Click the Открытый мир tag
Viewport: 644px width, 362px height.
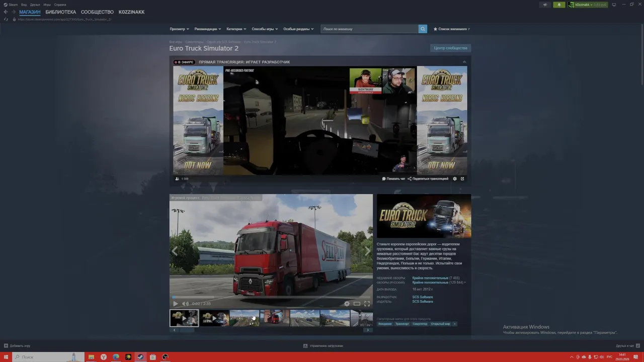[x=440, y=324]
